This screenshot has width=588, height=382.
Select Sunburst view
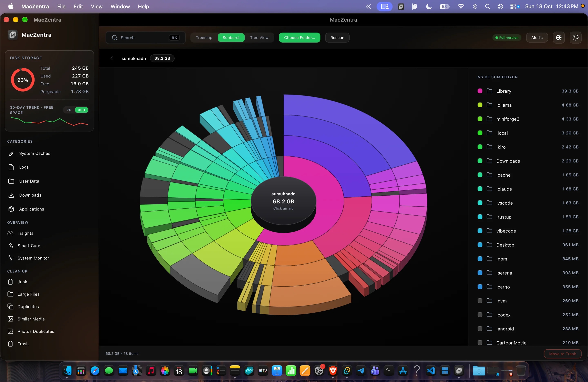click(x=231, y=38)
